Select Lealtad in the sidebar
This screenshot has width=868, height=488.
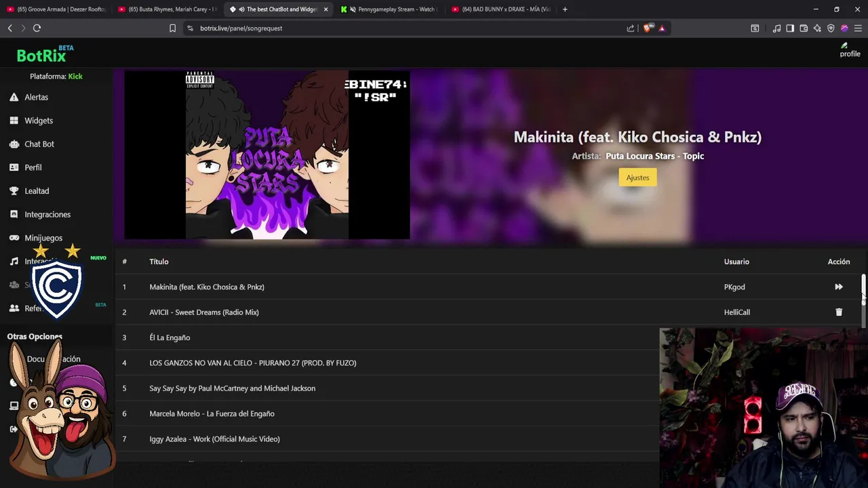click(37, 191)
